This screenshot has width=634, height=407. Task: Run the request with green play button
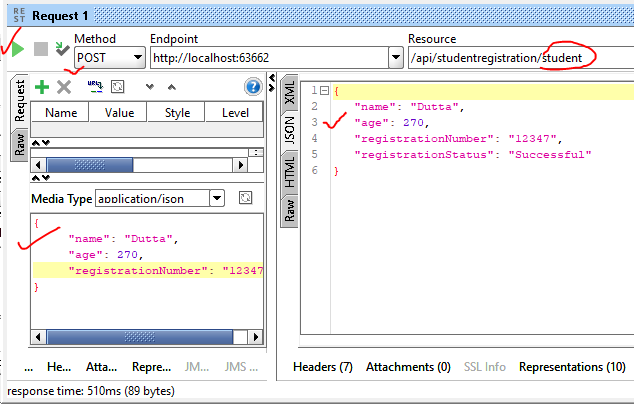[x=18, y=49]
